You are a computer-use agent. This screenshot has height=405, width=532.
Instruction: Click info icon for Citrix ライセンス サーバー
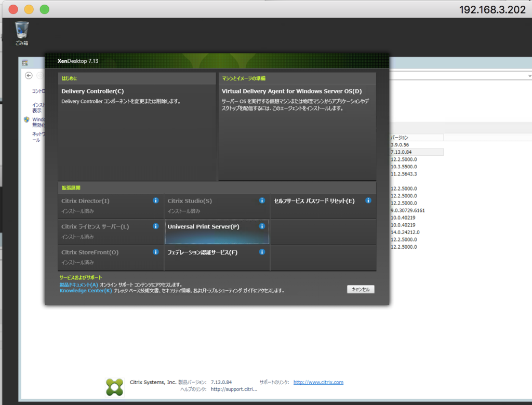[x=156, y=226]
